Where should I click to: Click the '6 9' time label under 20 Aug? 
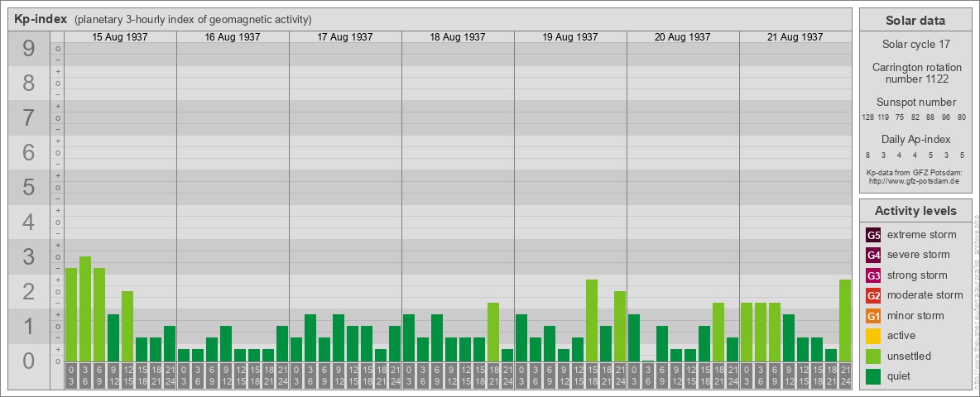click(662, 375)
